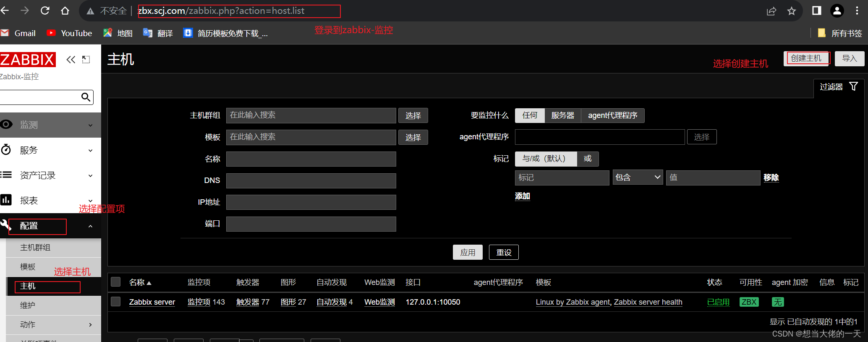Screen dimensions: 868x342
Task: Click the ZABBIX logo
Action: pos(28,60)
